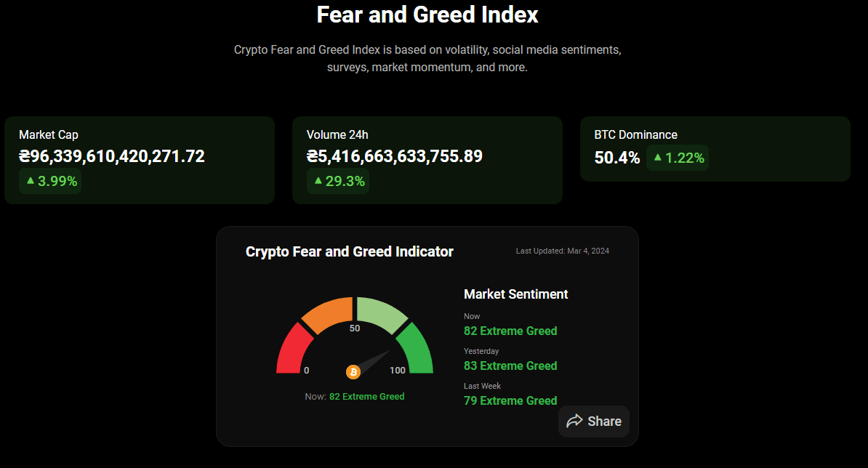Click the light green greed gauge segment
This screenshot has height=468, width=868.
pos(381,313)
